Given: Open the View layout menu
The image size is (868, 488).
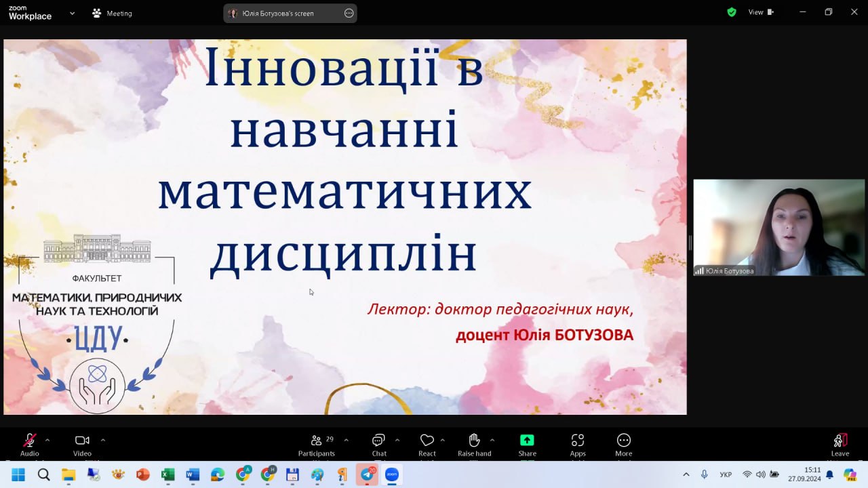Looking at the screenshot, I should pos(761,12).
